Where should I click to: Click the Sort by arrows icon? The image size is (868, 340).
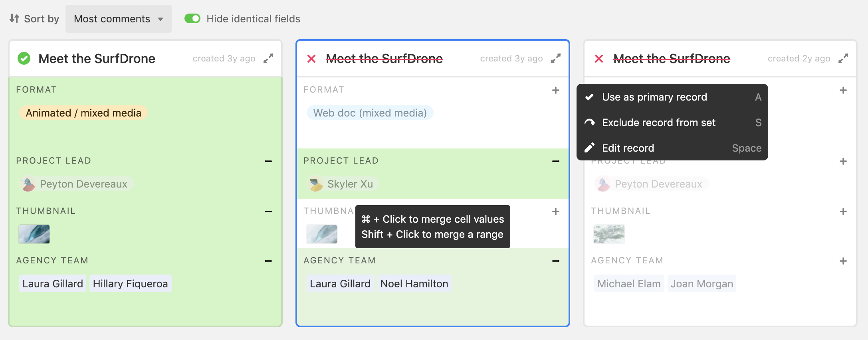pos(14,18)
